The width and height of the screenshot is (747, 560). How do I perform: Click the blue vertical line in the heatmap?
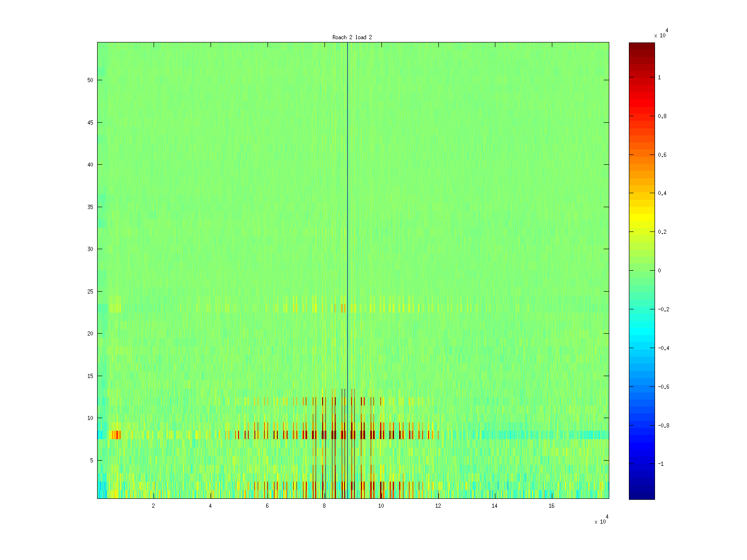point(347,187)
